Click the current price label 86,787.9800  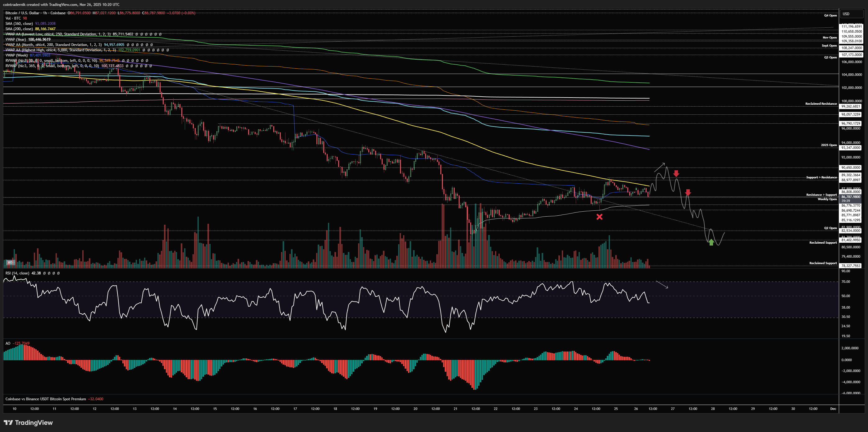pos(851,197)
